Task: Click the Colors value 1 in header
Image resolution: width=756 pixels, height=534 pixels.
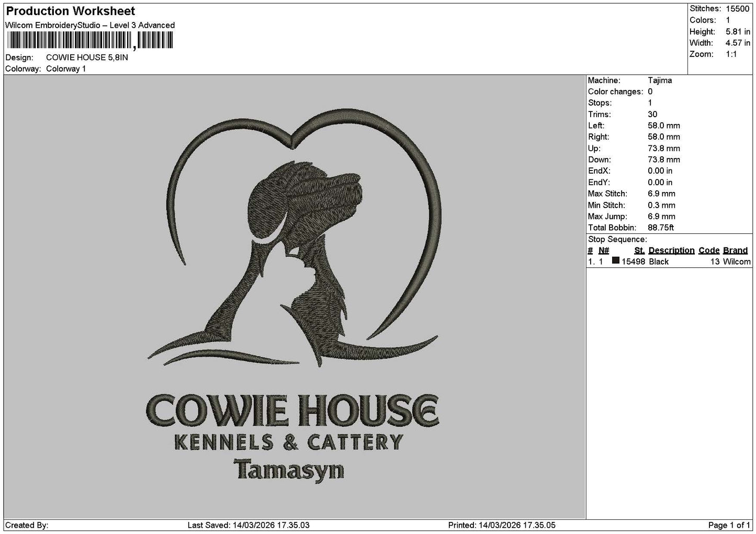Action: pyautogui.click(x=728, y=20)
